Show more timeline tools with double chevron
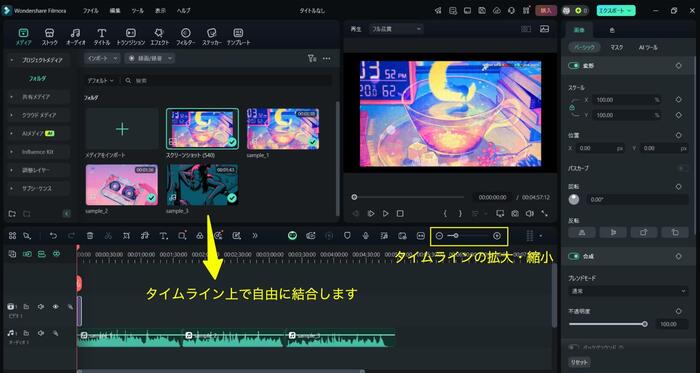700x373 pixels. pos(255,236)
